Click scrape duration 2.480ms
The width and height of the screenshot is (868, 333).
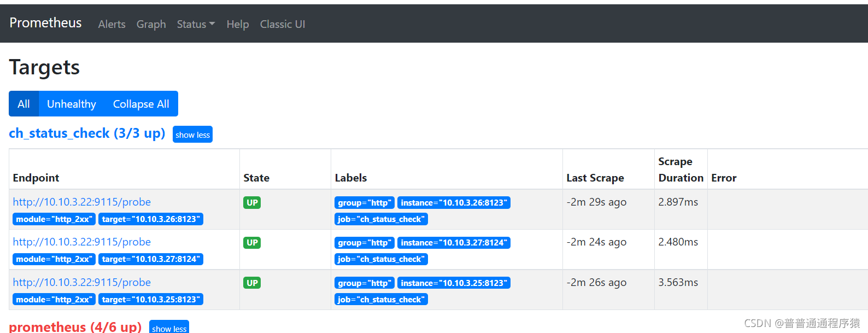click(678, 242)
